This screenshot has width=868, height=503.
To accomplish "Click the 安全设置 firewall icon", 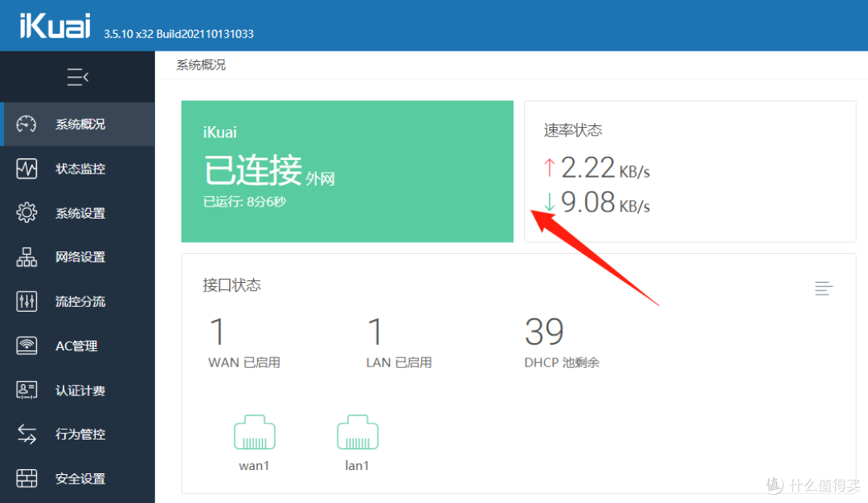I will coord(27,478).
